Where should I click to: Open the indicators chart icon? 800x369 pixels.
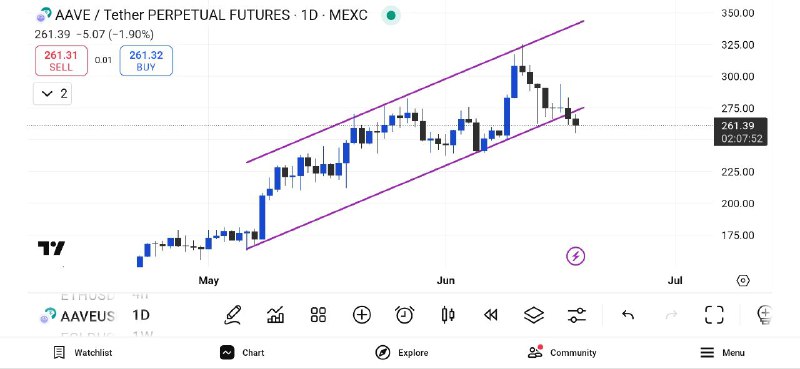(276, 315)
